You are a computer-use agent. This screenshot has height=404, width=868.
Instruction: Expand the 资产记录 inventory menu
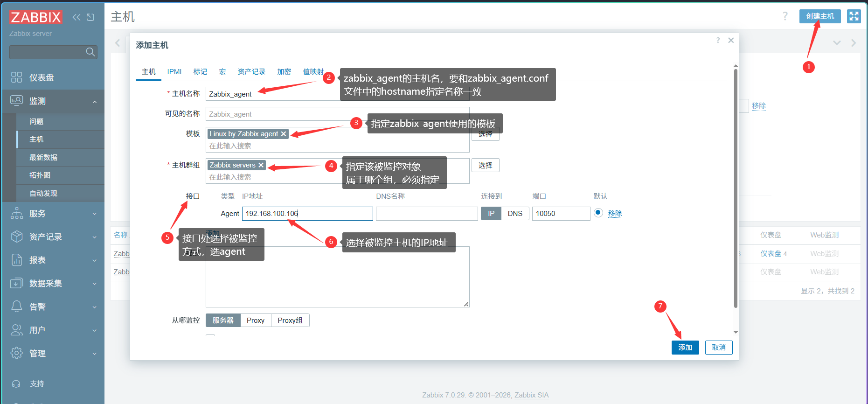click(52, 237)
